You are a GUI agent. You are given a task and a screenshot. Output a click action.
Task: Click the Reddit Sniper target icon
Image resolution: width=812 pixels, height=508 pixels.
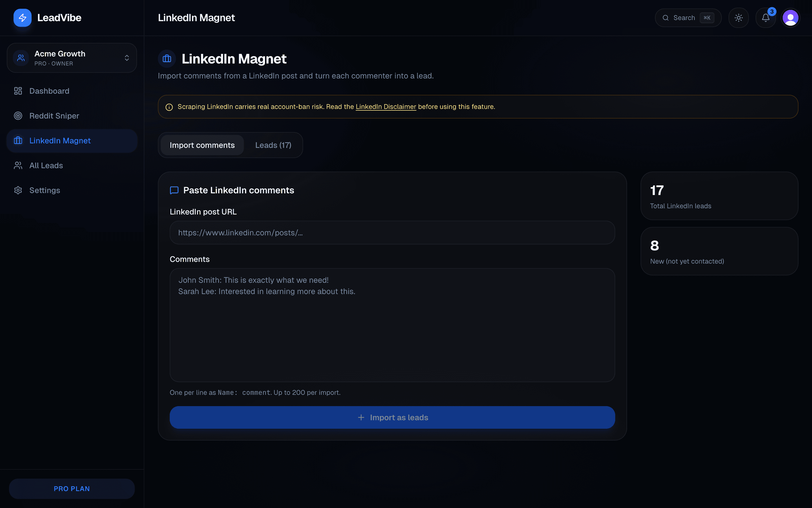pyautogui.click(x=18, y=116)
